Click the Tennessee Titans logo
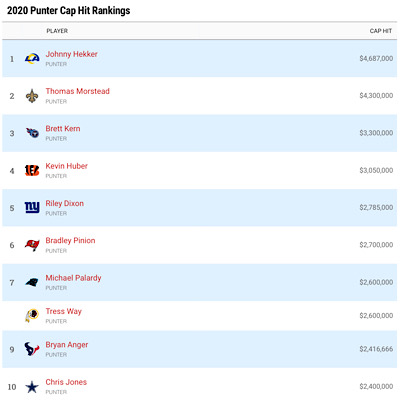Viewport: 400px width, 405px height. 32,133
